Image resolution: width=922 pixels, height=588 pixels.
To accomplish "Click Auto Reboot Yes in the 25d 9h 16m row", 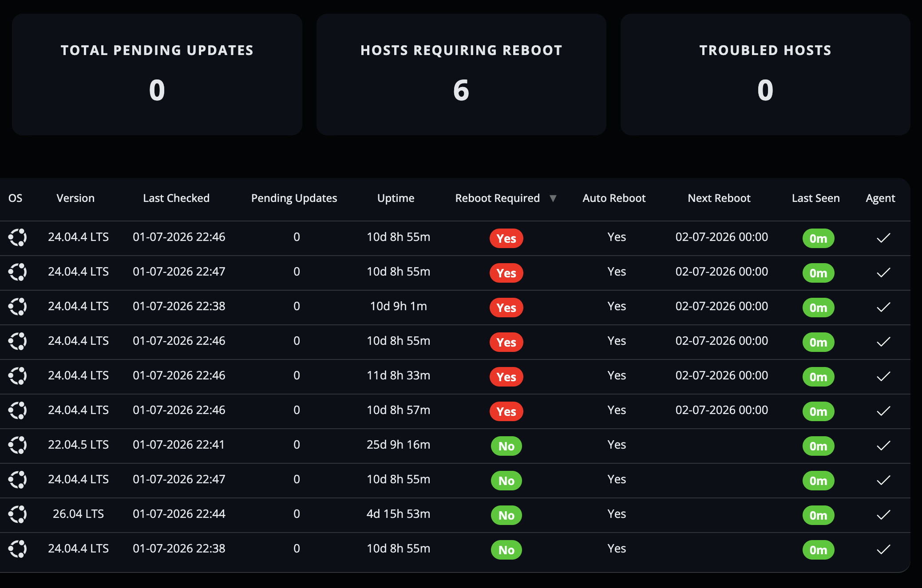I will click(x=617, y=445).
